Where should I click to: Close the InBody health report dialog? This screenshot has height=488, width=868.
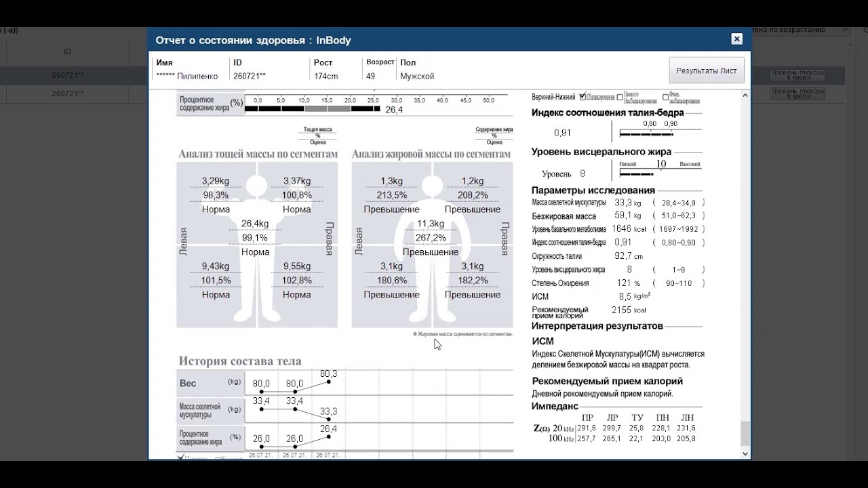pyautogui.click(x=737, y=39)
